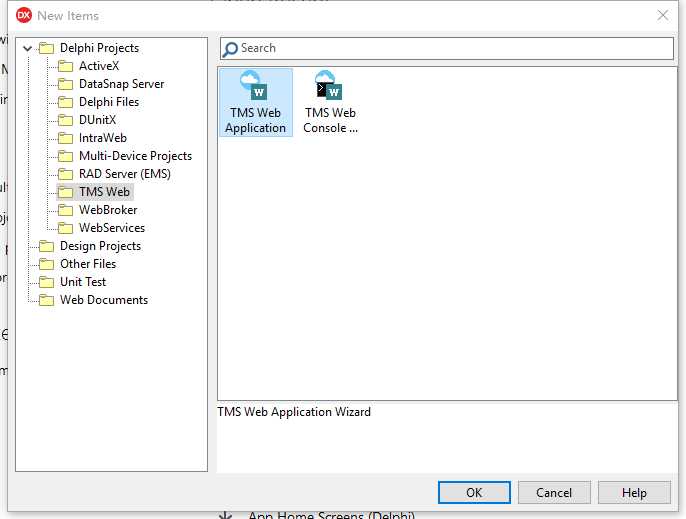
Task: Click the Other Files folder icon
Action: pos(46,264)
